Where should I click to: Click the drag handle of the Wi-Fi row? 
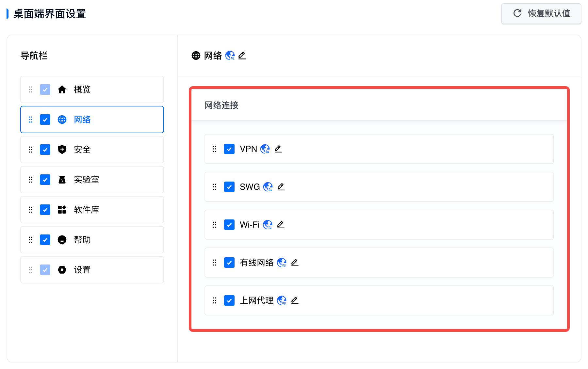pyautogui.click(x=215, y=225)
